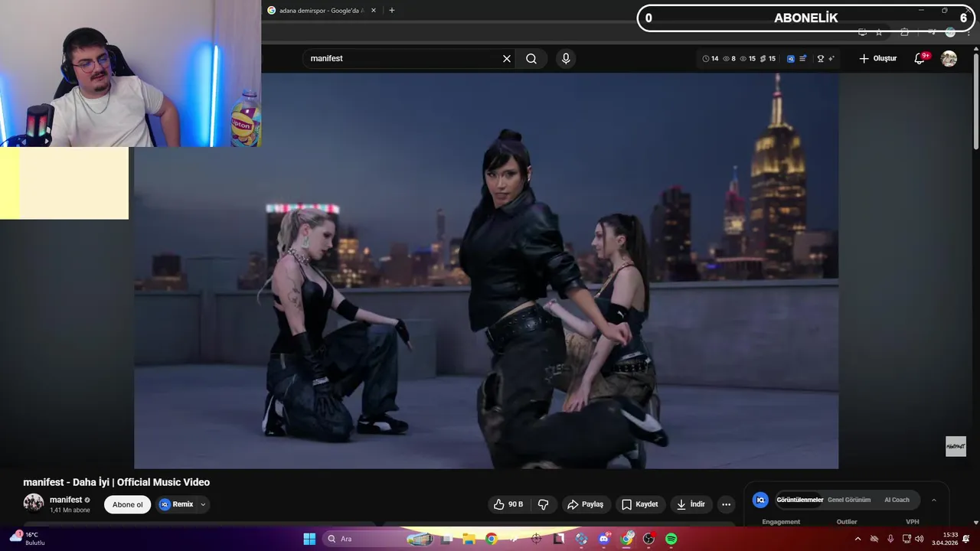Click the magnifier search button

click(x=531, y=59)
